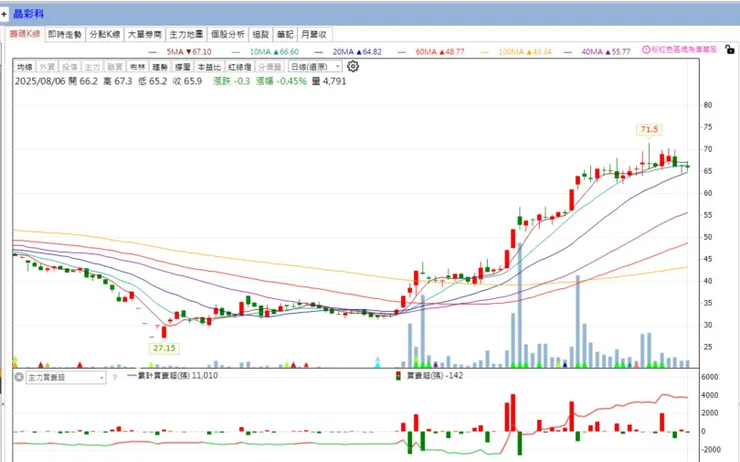Toggle the 均線 overlay

point(25,67)
